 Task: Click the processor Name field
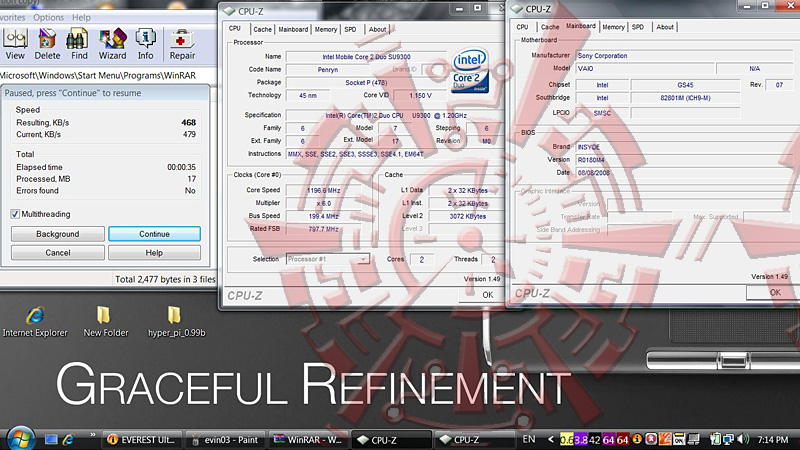pos(366,57)
